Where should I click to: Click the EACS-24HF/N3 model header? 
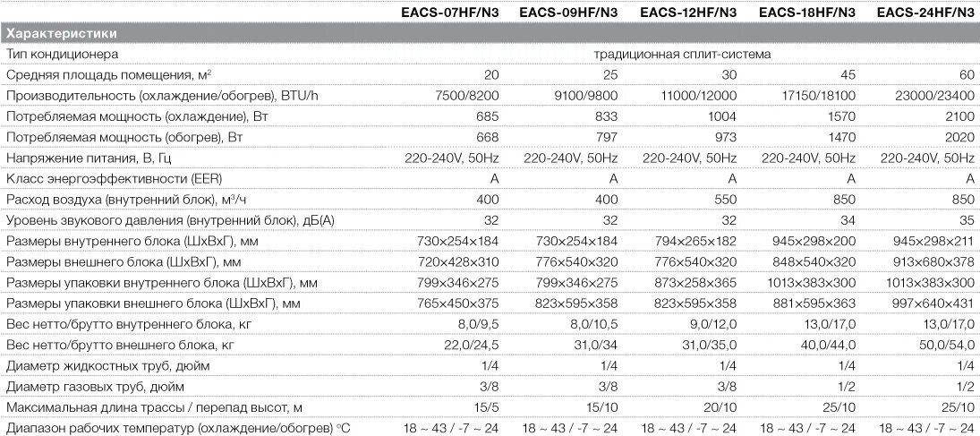(928, 12)
